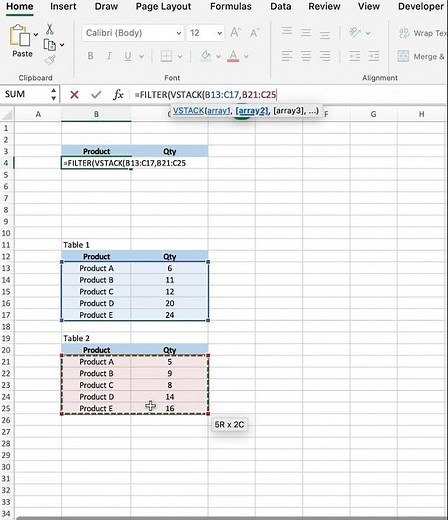Click the Qty value 20 cell
This screenshot has width=448, height=520.
coord(170,303)
